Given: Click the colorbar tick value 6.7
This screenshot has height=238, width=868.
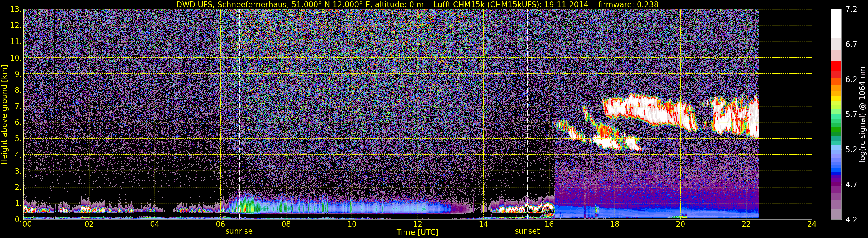Looking at the screenshot, I should 851,44.
